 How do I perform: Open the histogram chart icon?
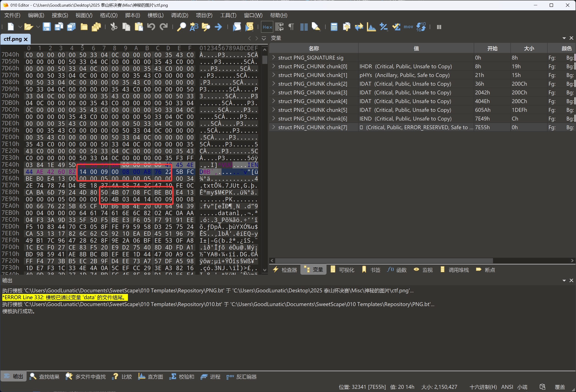[x=371, y=27]
